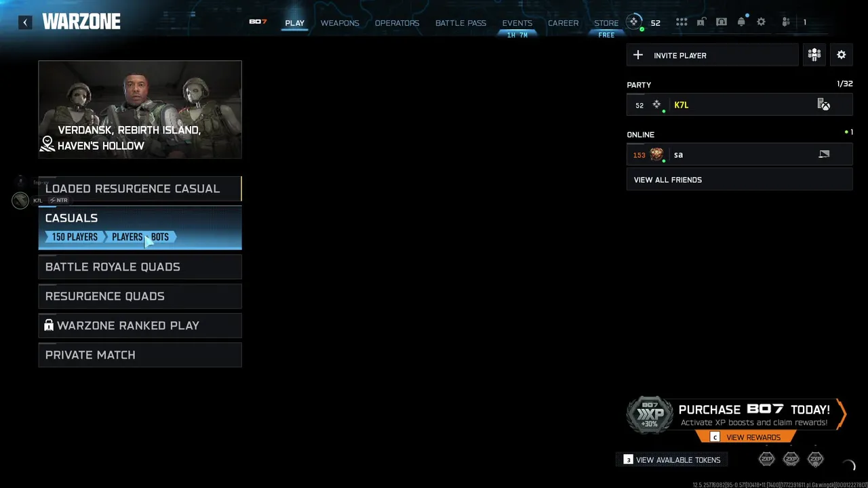Open settings gear in top header
This screenshot has height=488, width=868.
tap(761, 22)
